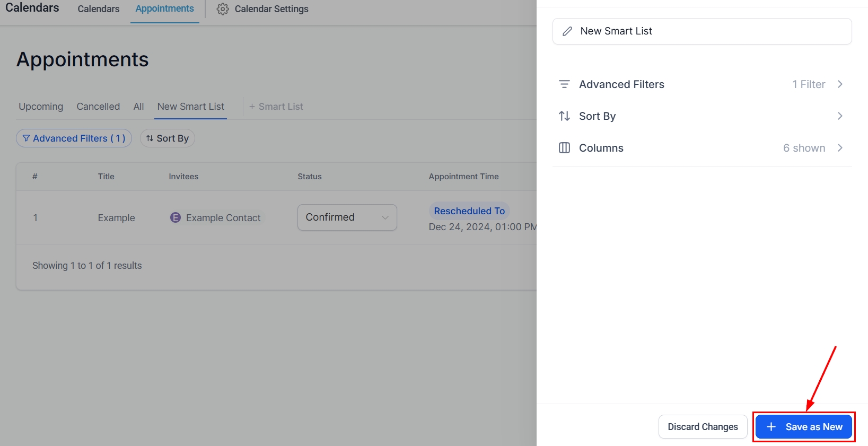Image resolution: width=868 pixels, height=446 pixels.
Task: Add a new Smart List tab
Action: point(276,107)
